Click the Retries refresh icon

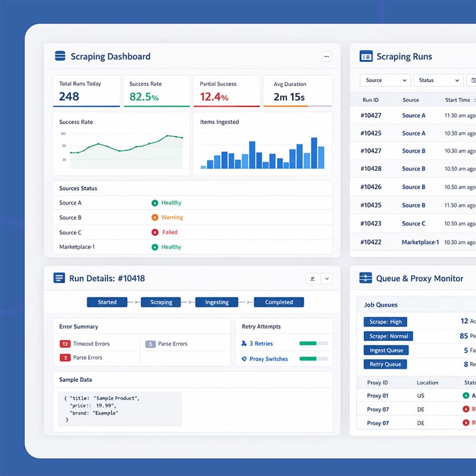point(244,343)
